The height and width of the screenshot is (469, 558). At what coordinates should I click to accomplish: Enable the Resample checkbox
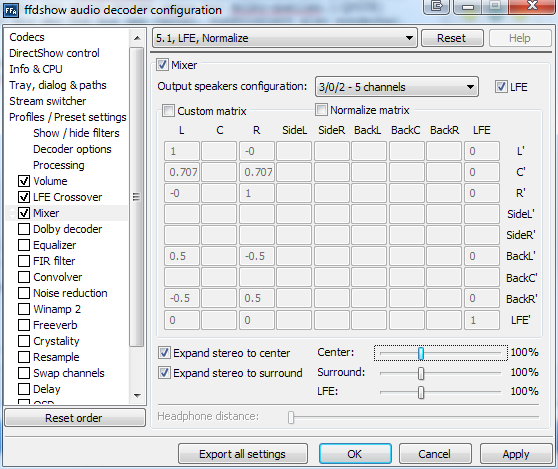point(24,357)
